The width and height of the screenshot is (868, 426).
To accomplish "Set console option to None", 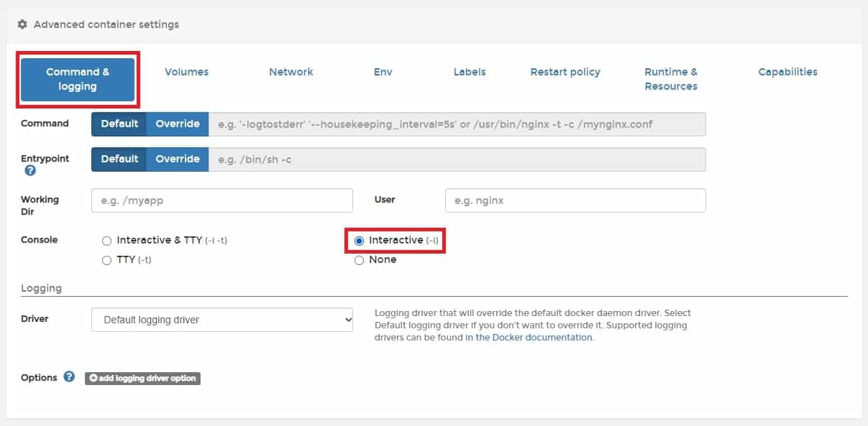I will click(x=360, y=260).
